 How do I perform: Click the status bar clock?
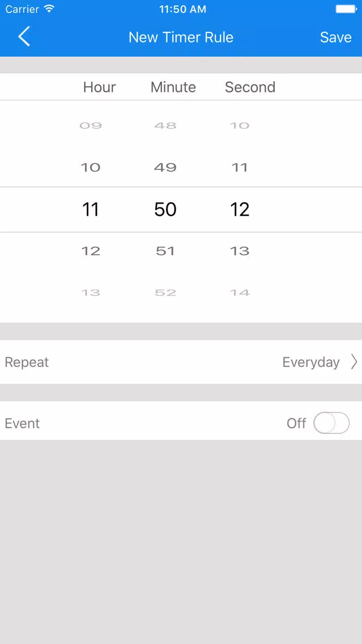[x=182, y=9]
